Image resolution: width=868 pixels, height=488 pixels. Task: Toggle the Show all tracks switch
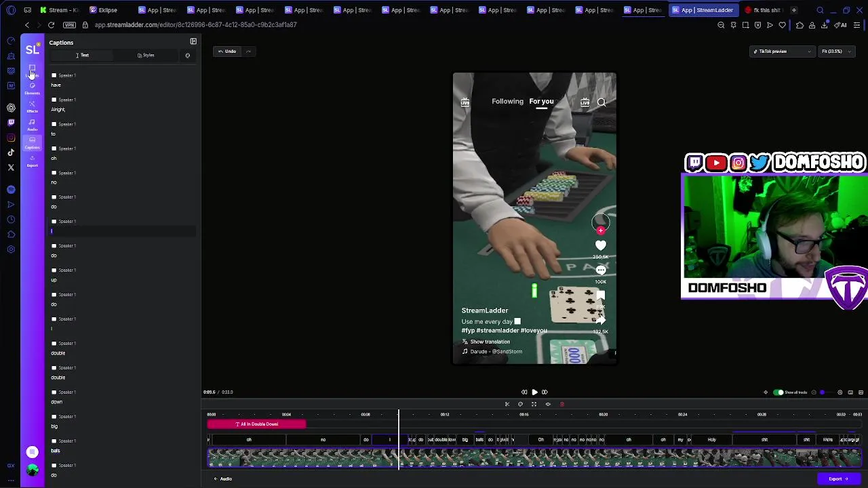coord(778,392)
